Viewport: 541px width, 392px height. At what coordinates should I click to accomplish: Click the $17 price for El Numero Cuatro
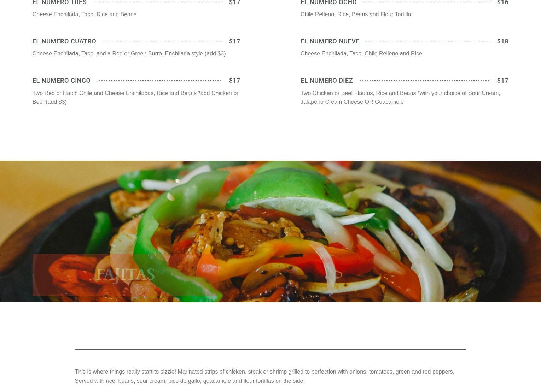(x=234, y=41)
